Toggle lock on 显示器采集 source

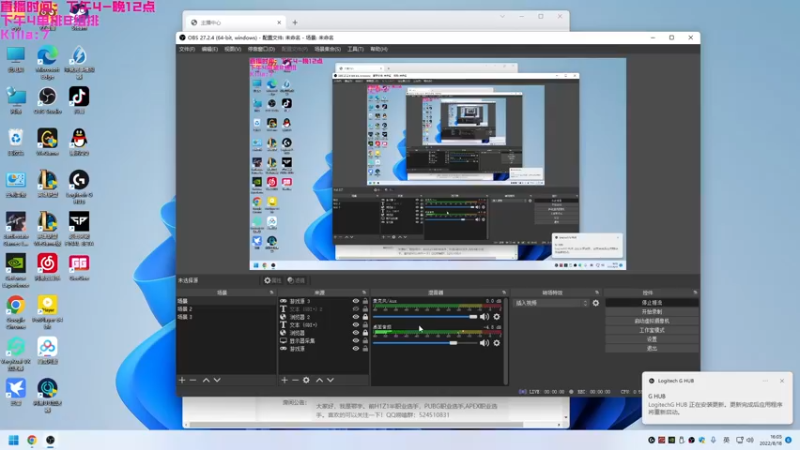[x=365, y=341]
